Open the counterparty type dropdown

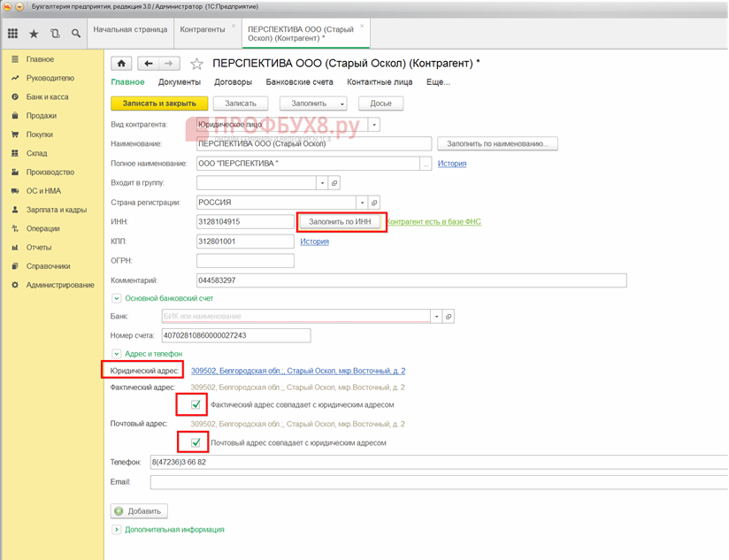(374, 126)
